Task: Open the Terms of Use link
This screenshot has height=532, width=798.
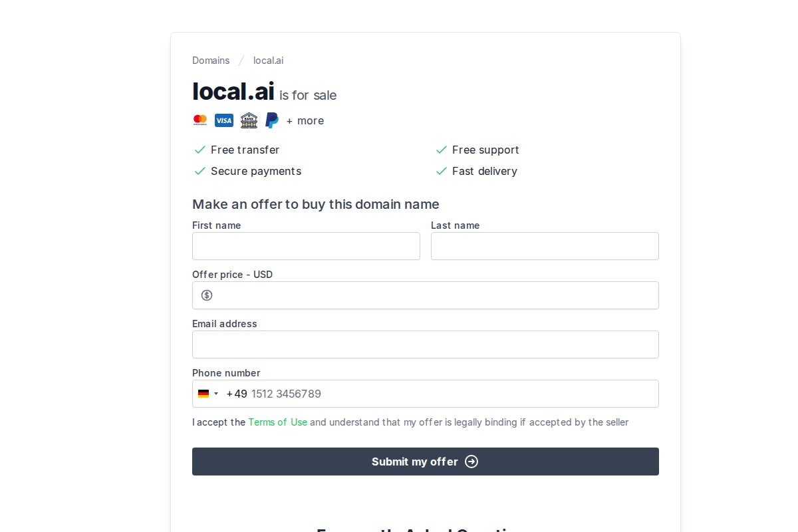Action: coord(277,422)
